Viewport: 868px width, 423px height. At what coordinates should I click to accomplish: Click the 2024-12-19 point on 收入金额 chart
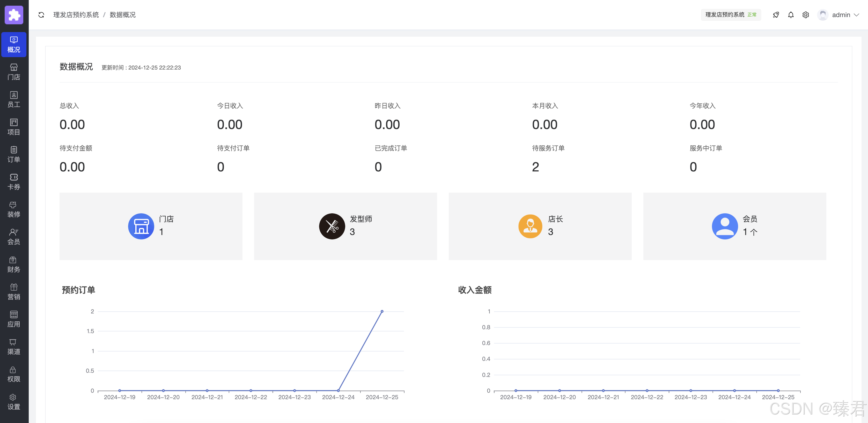click(516, 390)
